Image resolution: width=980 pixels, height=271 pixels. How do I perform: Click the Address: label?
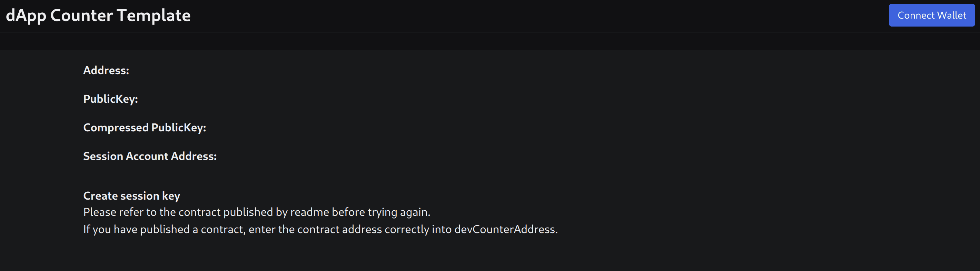pyautogui.click(x=106, y=70)
